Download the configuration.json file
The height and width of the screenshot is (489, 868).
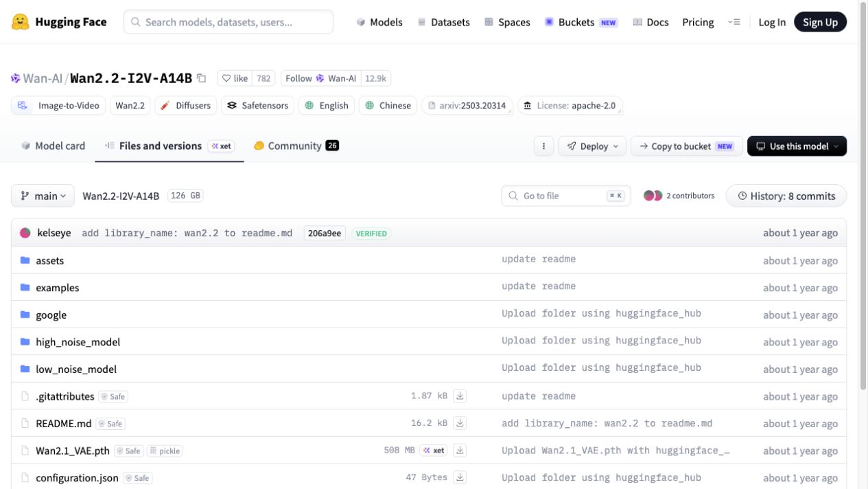coord(460,477)
